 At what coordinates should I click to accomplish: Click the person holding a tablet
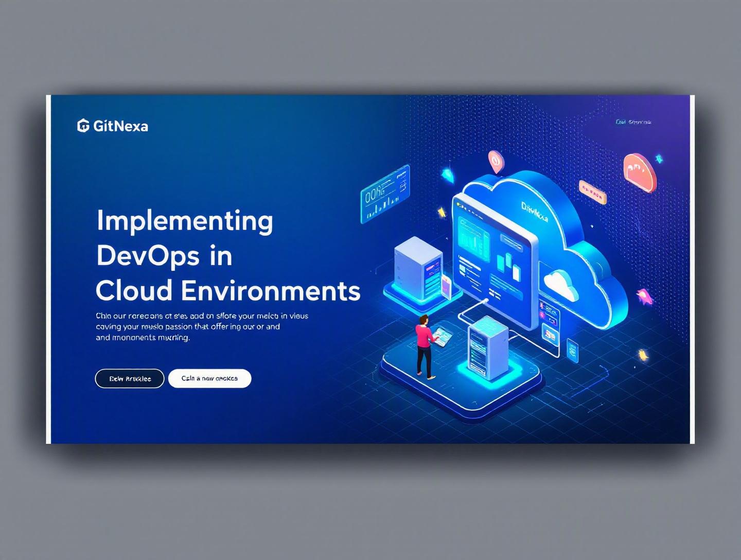coord(425,346)
